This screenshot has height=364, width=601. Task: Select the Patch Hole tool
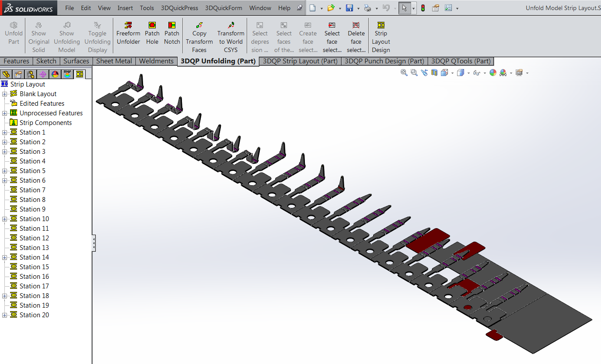click(152, 34)
